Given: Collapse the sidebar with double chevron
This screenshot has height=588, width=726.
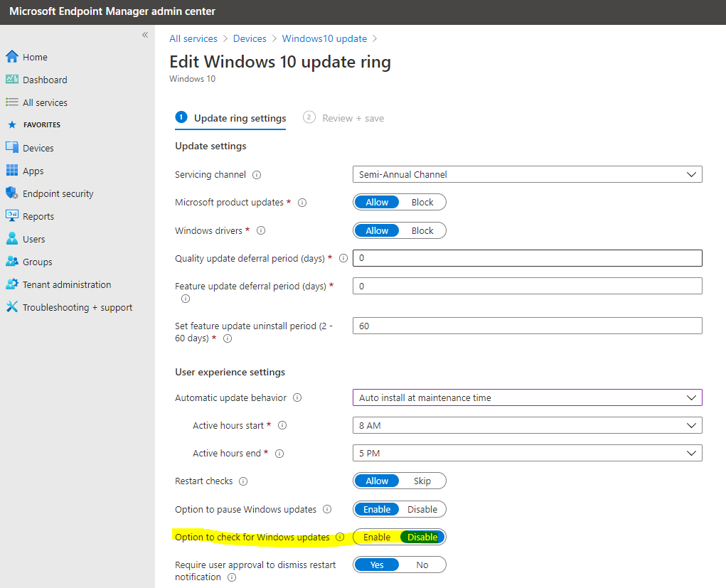Looking at the screenshot, I should click(x=145, y=35).
